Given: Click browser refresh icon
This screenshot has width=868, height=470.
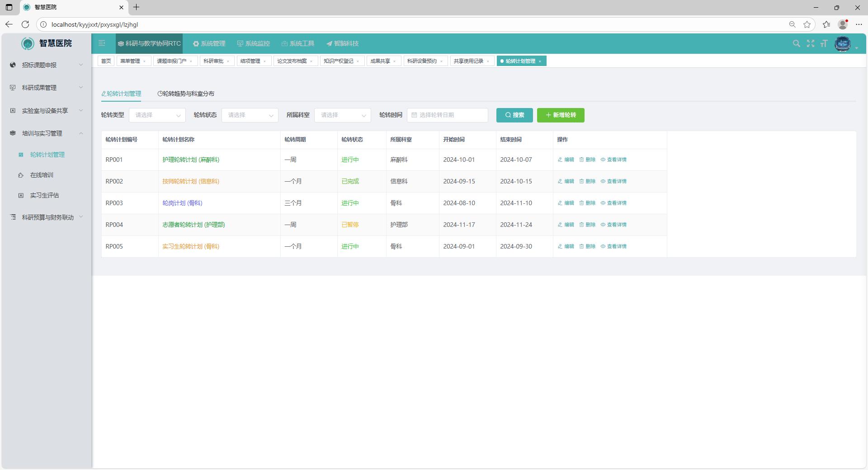Looking at the screenshot, I should [25, 24].
